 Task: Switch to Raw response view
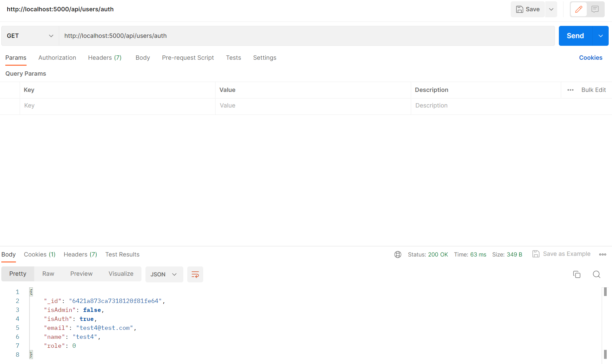[x=48, y=274]
